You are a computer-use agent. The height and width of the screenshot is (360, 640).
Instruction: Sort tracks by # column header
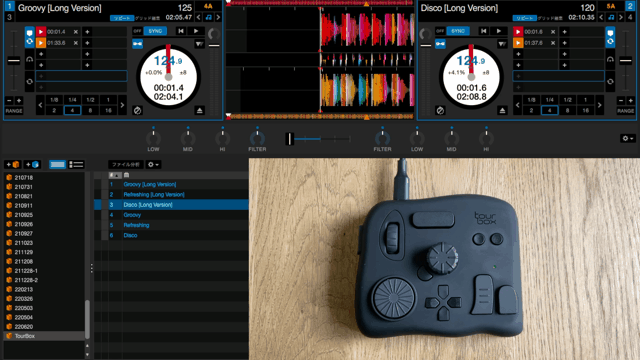[x=115, y=175]
